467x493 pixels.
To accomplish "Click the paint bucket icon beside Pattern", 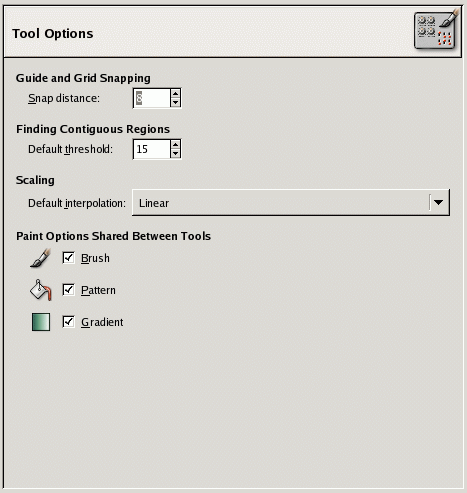I will click(x=41, y=290).
